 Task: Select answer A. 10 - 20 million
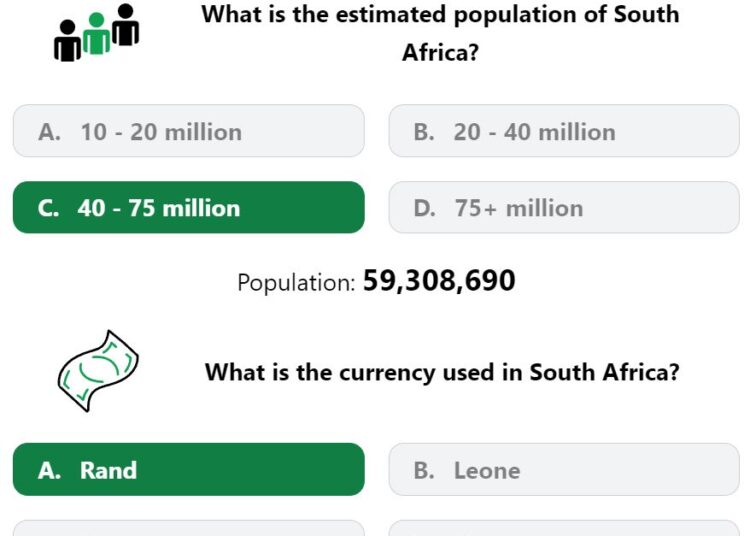188,131
